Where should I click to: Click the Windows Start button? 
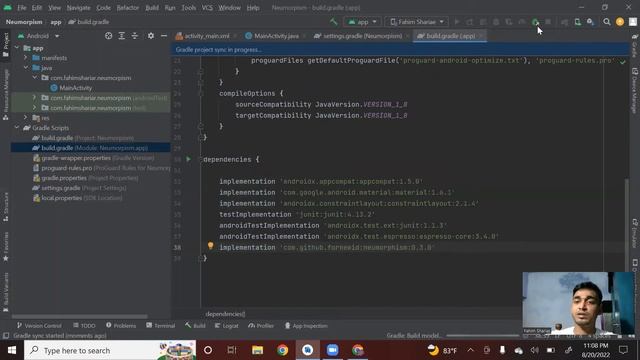pyautogui.click(x=12, y=350)
